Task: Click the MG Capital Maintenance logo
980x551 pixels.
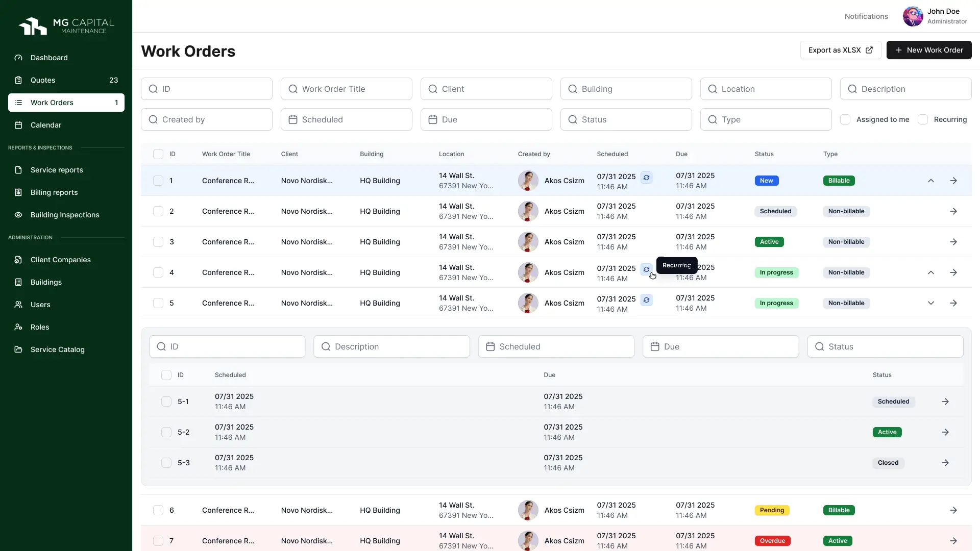Action: (x=66, y=26)
